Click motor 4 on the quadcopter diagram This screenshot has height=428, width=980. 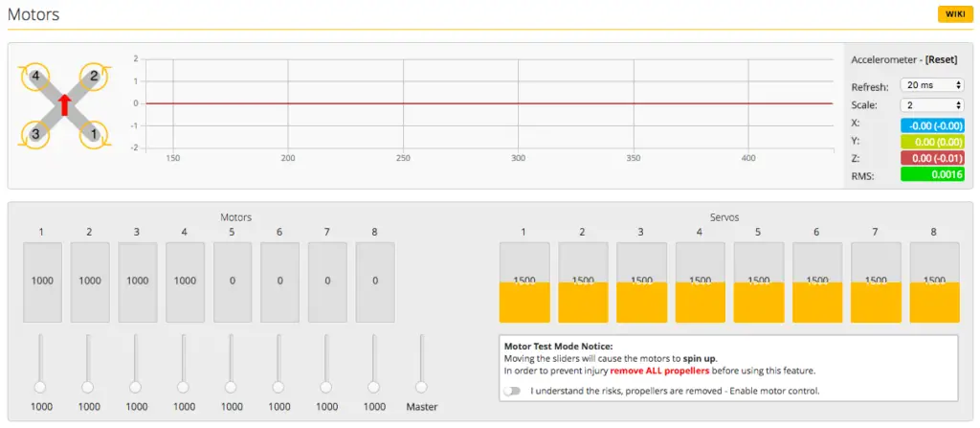pyautogui.click(x=35, y=75)
